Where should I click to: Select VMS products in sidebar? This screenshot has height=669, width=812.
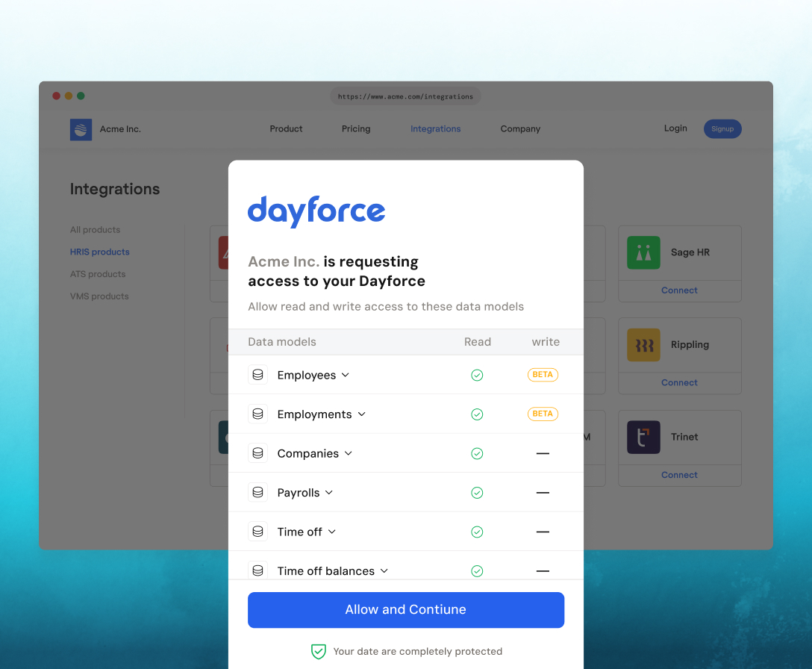[99, 296]
